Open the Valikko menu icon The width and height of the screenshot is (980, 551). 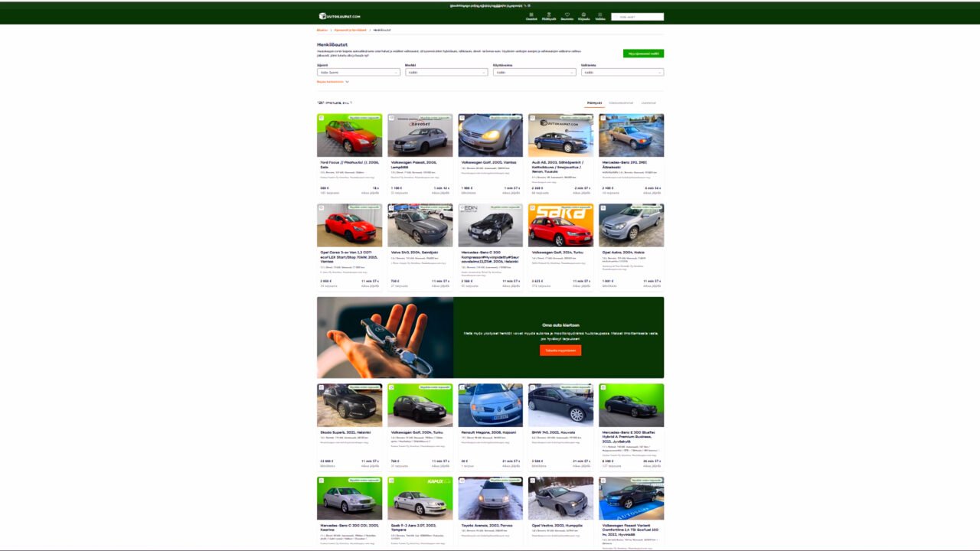click(x=599, y=15)
